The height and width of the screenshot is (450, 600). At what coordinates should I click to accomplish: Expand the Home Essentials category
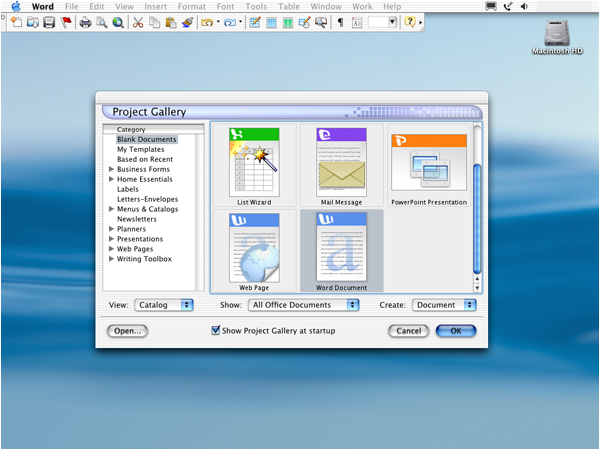[x=111, y=179]
